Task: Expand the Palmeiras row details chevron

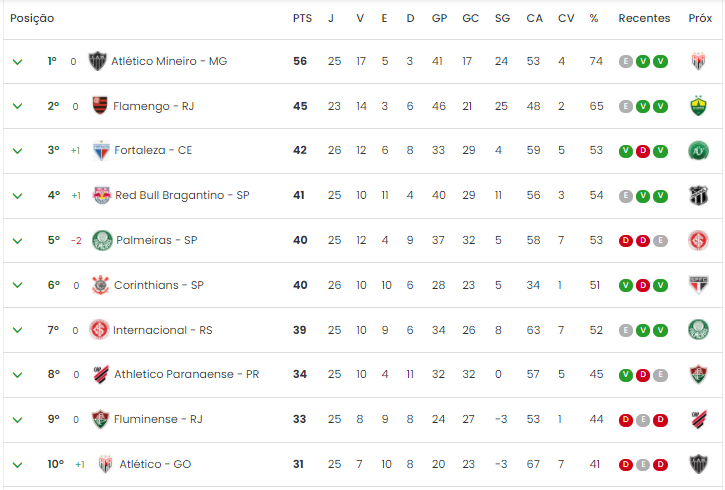Action: (x=17, y=241)
